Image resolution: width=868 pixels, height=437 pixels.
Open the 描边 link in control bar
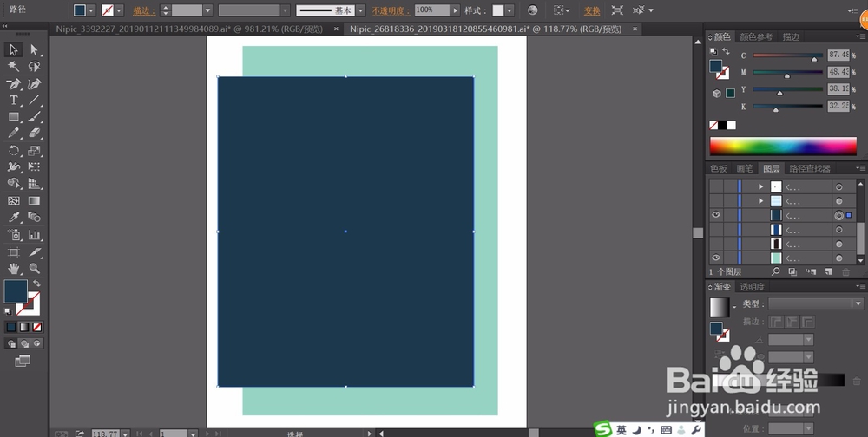pyautogui.click(x=144, y=10)
